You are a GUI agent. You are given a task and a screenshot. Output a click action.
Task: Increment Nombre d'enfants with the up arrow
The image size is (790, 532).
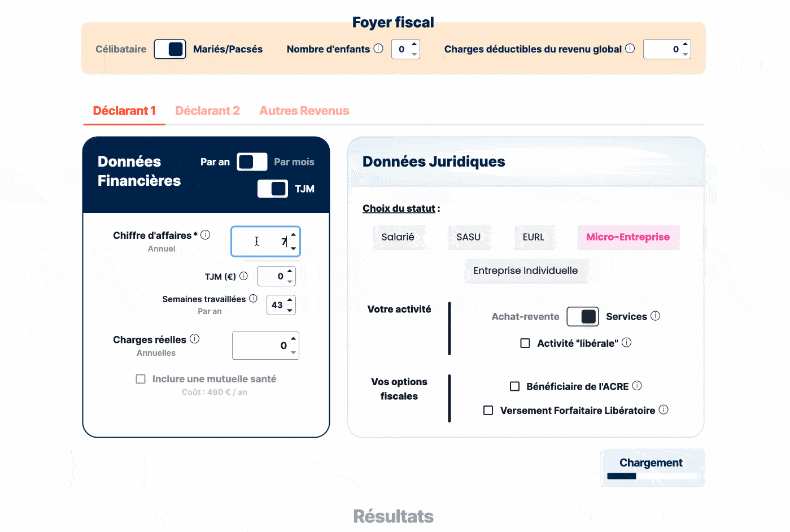coord(414,45)
